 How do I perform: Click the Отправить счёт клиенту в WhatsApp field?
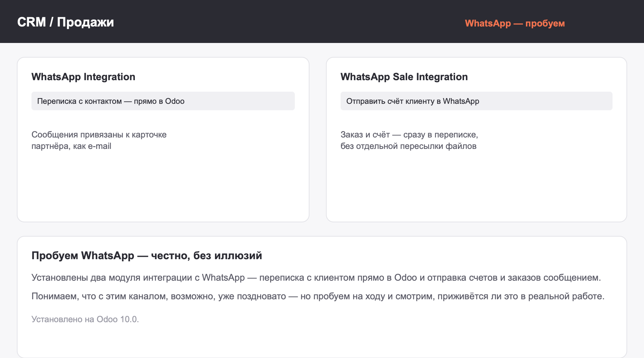(x=477, y=101)
